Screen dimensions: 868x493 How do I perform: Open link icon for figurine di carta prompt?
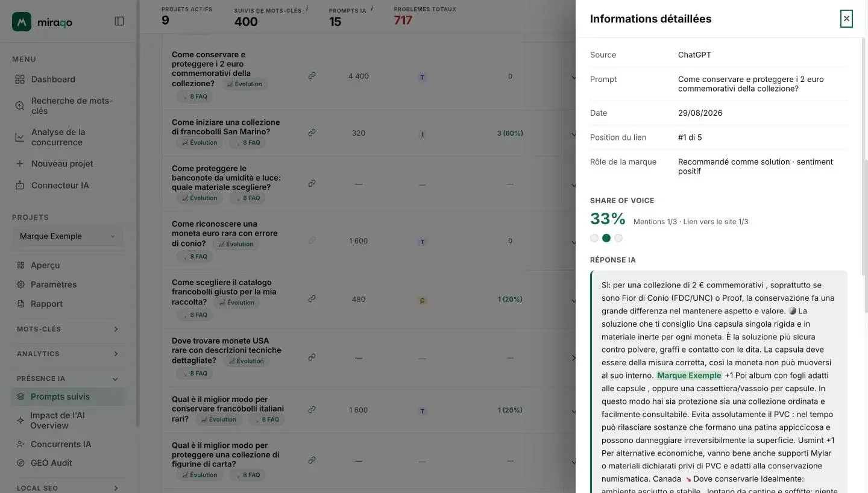[x=312, y=460]
